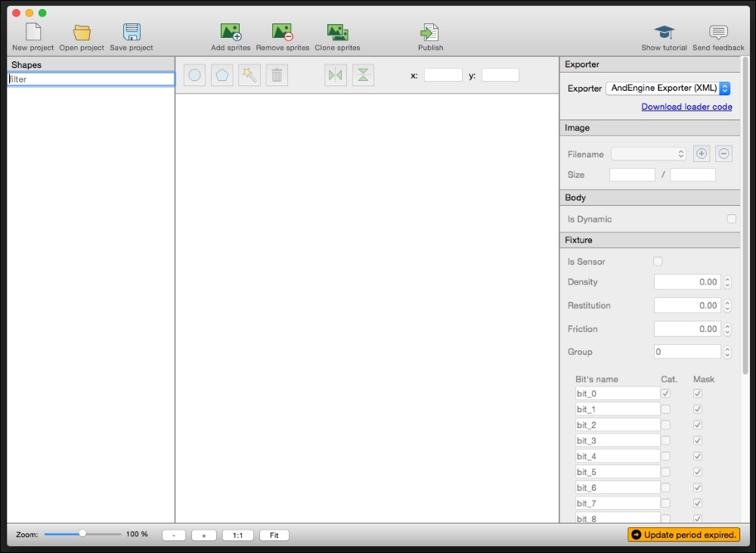The image size is (756, 553).
Task: Open the Show tutorial graduation cap icon
Action: pos(664,33)
